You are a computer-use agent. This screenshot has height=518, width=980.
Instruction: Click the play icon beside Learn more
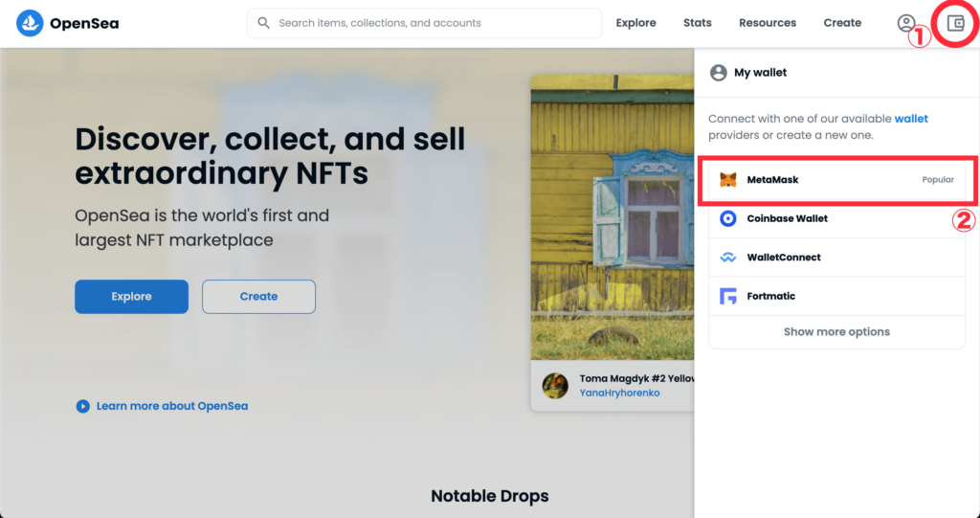click(82, 406)
